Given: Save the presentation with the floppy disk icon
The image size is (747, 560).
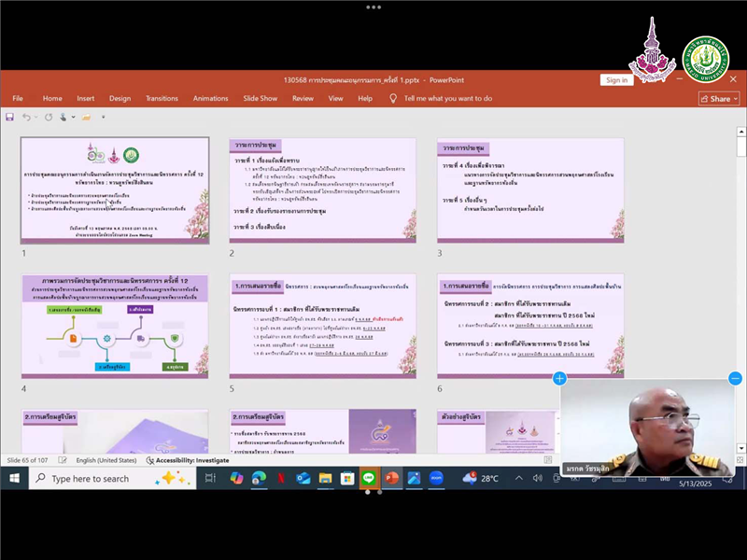Looking at the screenshot, I should pos(9,118).
